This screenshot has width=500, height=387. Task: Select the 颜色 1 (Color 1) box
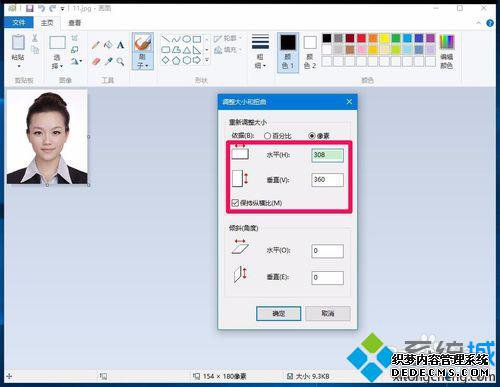pyautogui.click(x=288, y=52)
